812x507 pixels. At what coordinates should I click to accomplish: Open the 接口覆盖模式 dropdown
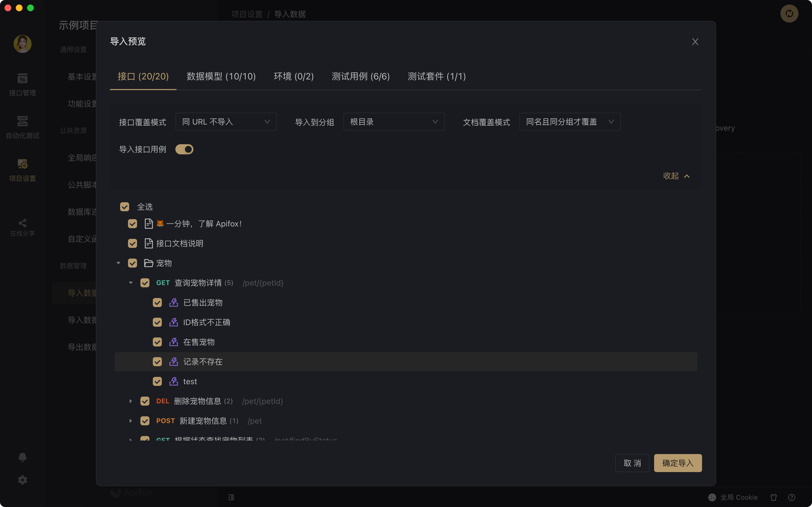(226, 122)
